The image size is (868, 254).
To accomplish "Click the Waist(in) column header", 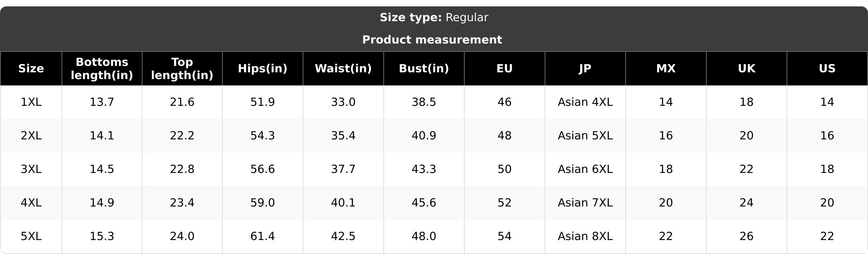I will point(343,69).
